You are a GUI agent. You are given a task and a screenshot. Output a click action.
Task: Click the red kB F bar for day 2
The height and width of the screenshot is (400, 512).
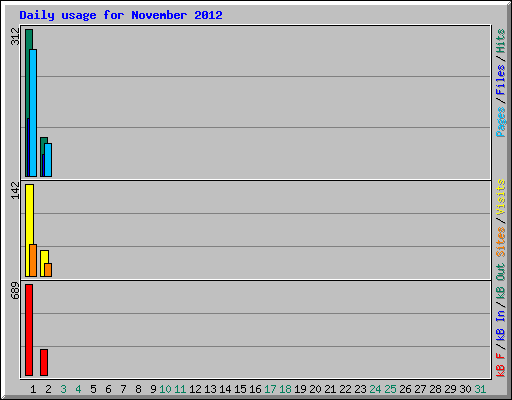44,363
